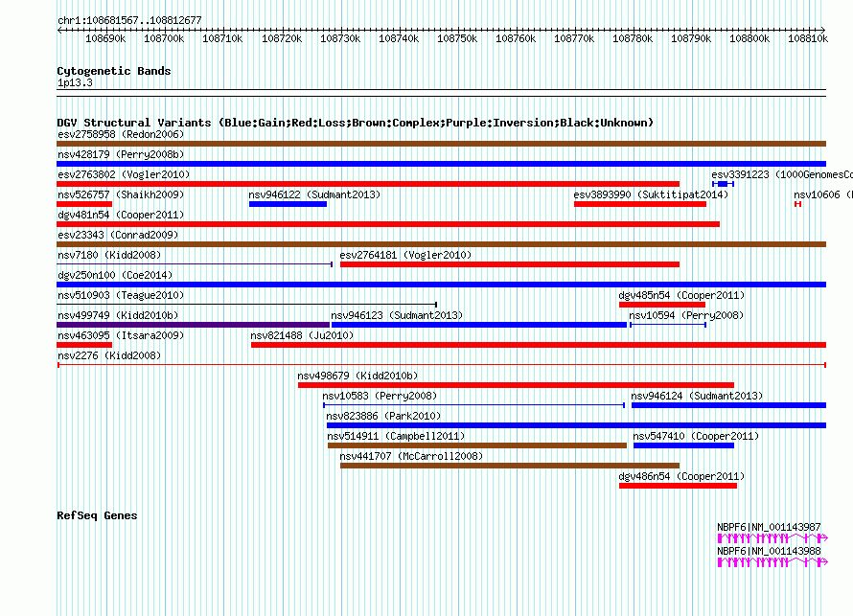Click the esv2764181 (Vogler2010) red bar
Image resolution: width=853 pixels, height=616 pixels.
click(x=510, y=264)
